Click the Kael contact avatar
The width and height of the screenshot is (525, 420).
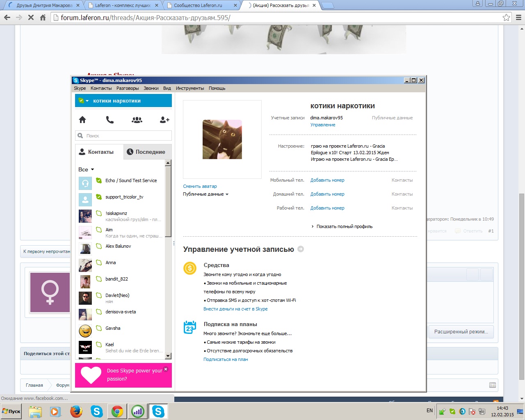tap(85, 347)
